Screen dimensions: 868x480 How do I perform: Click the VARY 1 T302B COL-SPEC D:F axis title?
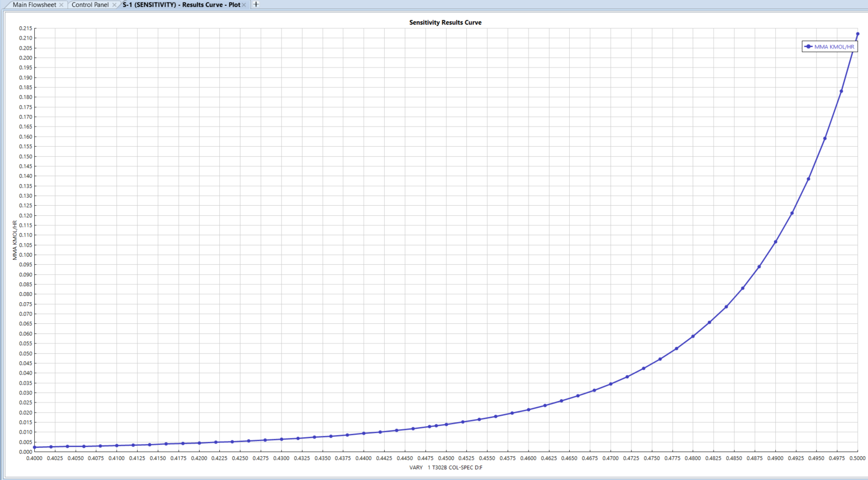point(446,467)
